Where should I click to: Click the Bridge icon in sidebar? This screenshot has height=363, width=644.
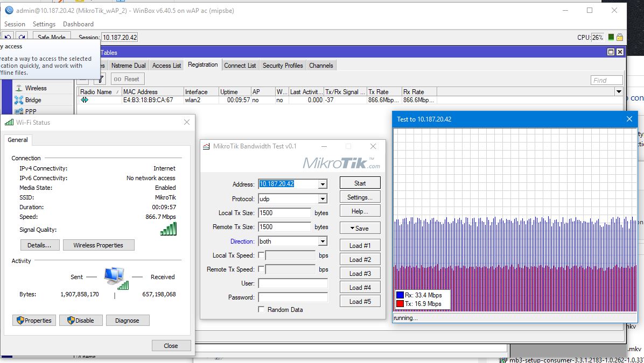[x=19, y=100]
